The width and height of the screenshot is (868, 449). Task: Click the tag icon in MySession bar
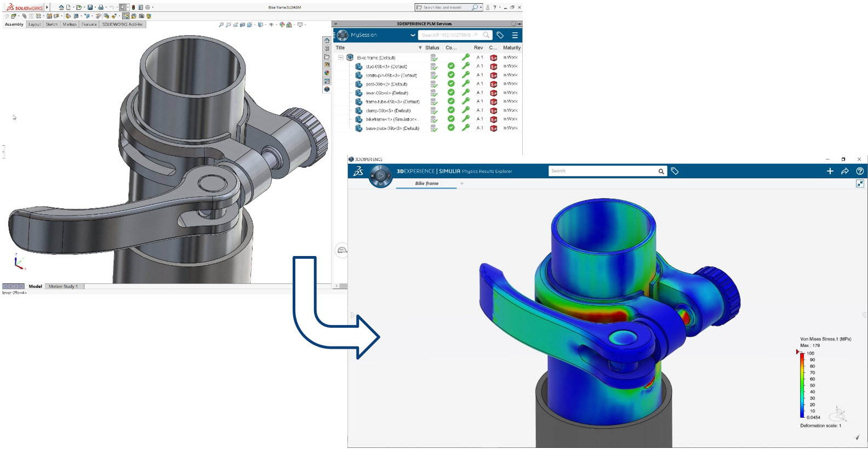click(x=500, y=35)
